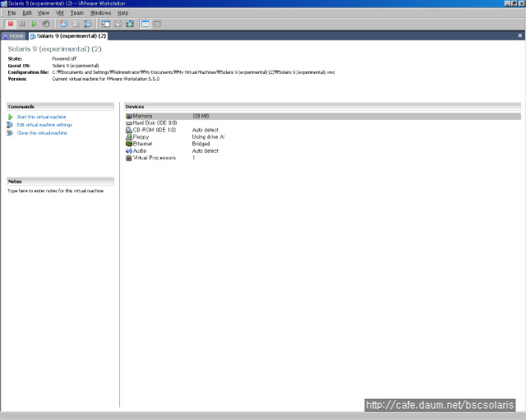526x420 pixels.
Task: Click the green Power On toolbar button
Action: click(34, 24)
